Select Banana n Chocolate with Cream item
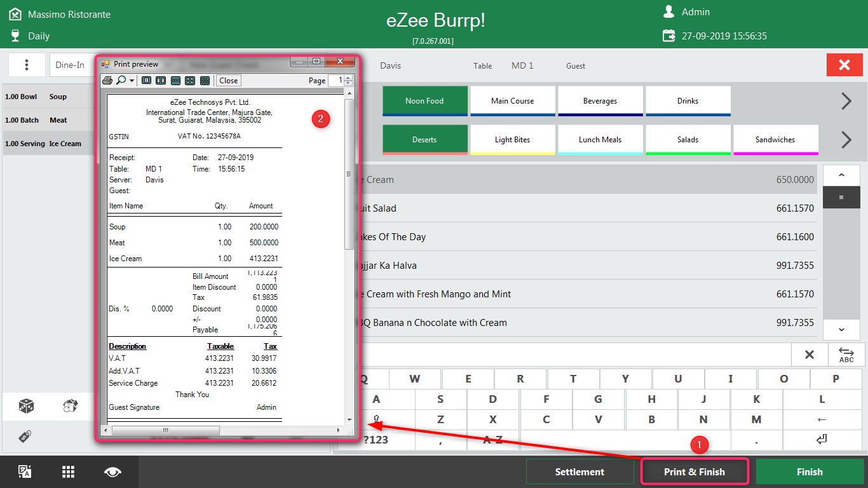This screenshot has width=868, height=488. coord(588,323)
